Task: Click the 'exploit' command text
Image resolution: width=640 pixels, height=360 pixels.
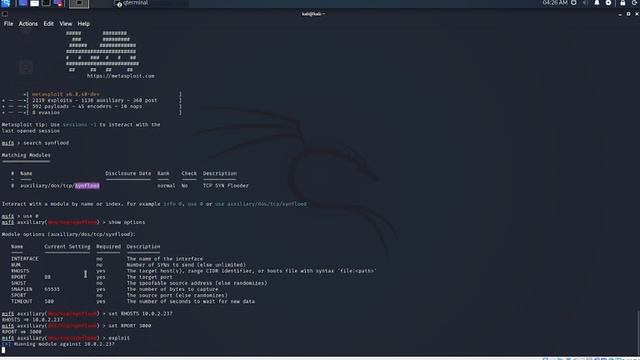Action: pyautogui.click(x=119, y=338)
